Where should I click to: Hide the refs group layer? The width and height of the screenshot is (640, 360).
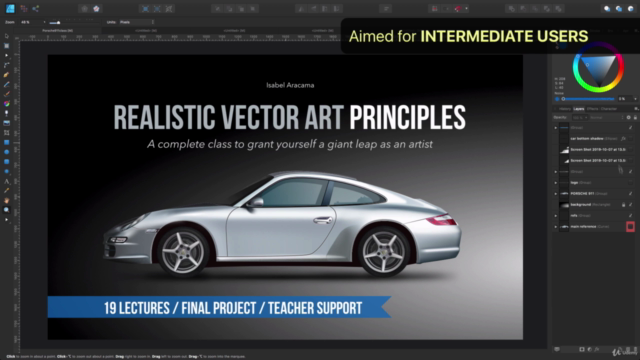(x=631, y=216)
